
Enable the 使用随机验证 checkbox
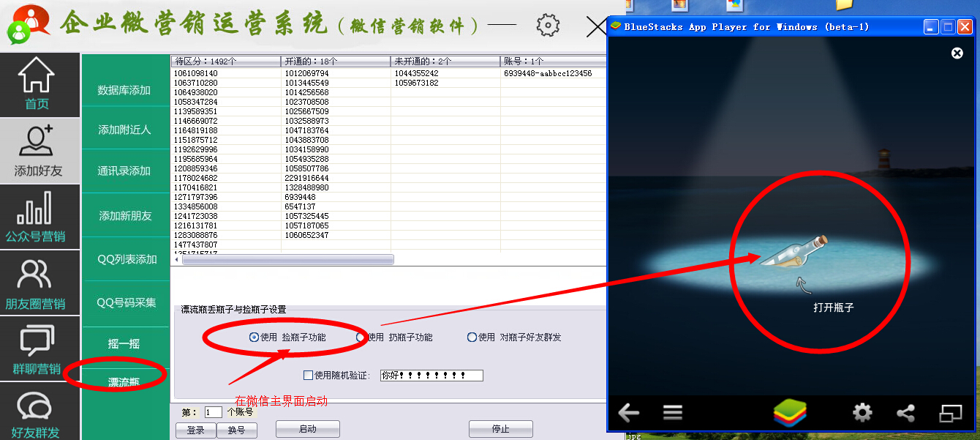tap(308, 376)
